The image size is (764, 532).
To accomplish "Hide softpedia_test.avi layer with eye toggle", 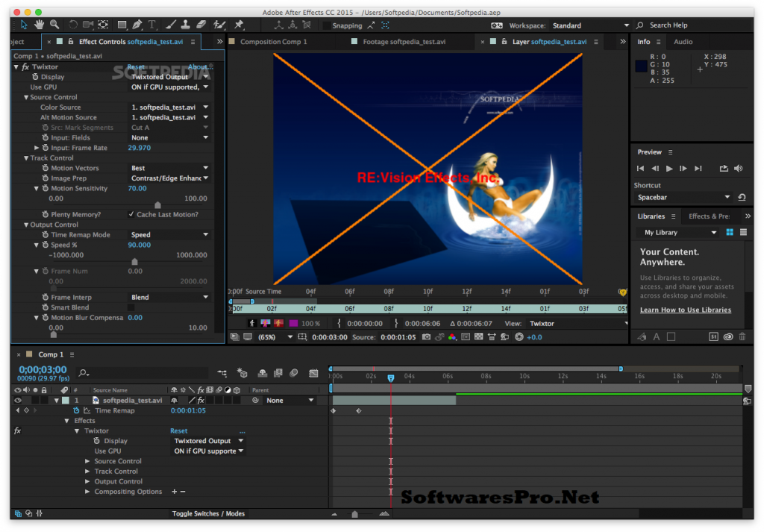I will (x=18, y=401).
